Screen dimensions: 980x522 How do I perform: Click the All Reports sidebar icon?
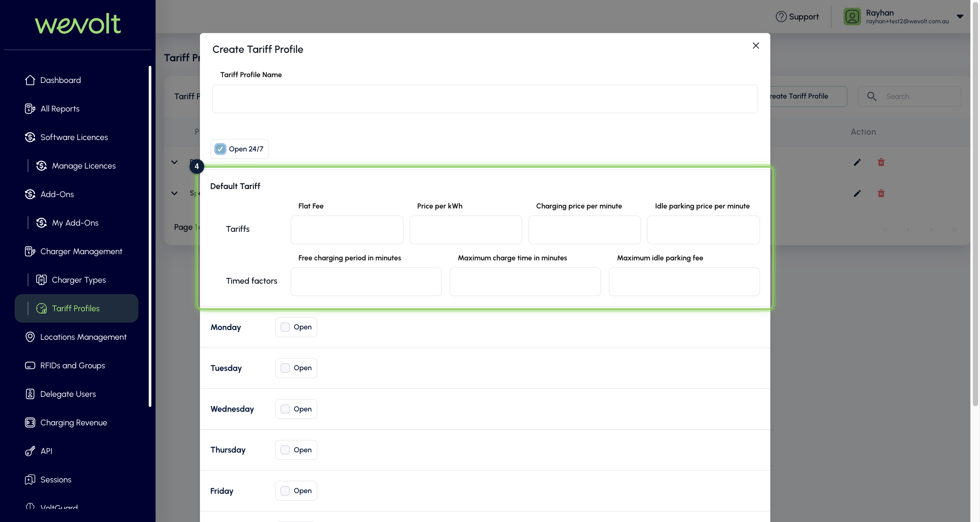tap(30, 109)
